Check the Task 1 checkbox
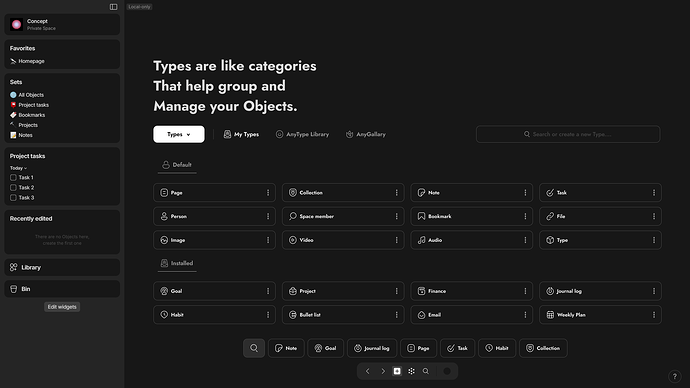 click(13, 178)
